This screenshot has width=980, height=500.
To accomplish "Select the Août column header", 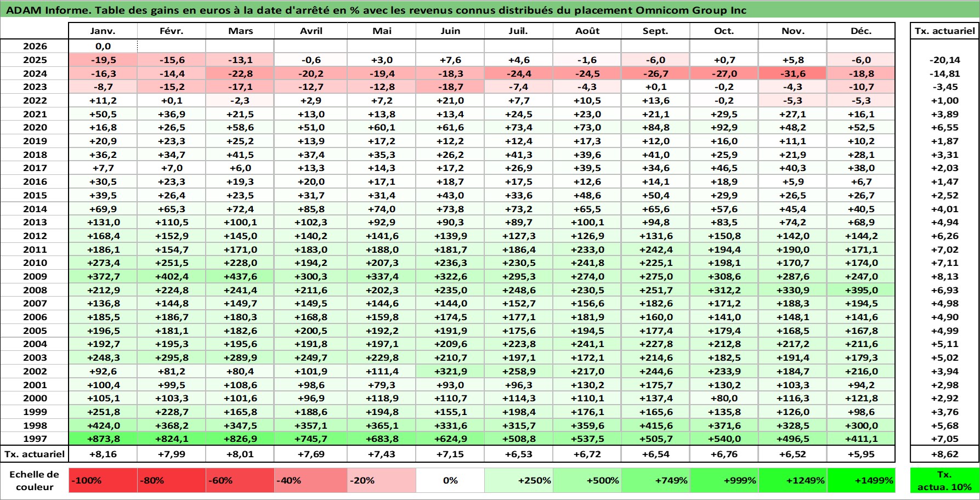I will (x=587, y=31).
